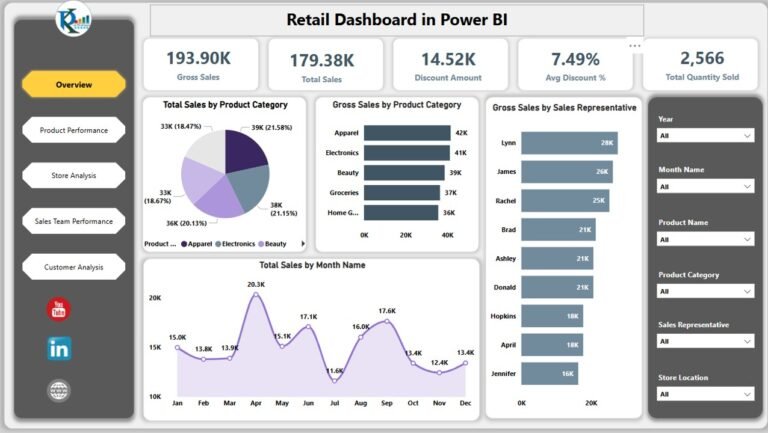Select the Home G... 36K bar
The width and height of the screenshot is (768, 433).
point(401,213)
